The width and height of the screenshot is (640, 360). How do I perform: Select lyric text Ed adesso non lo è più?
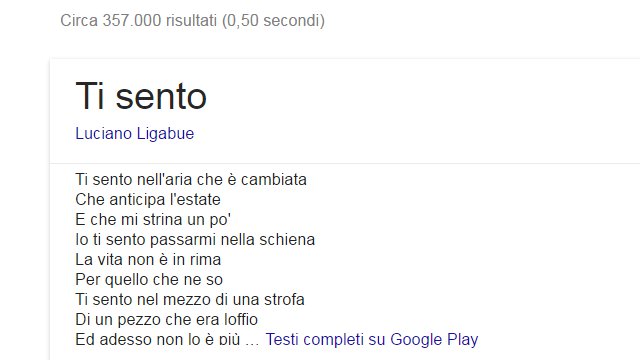pyautogui.click(x=158, y=340)
